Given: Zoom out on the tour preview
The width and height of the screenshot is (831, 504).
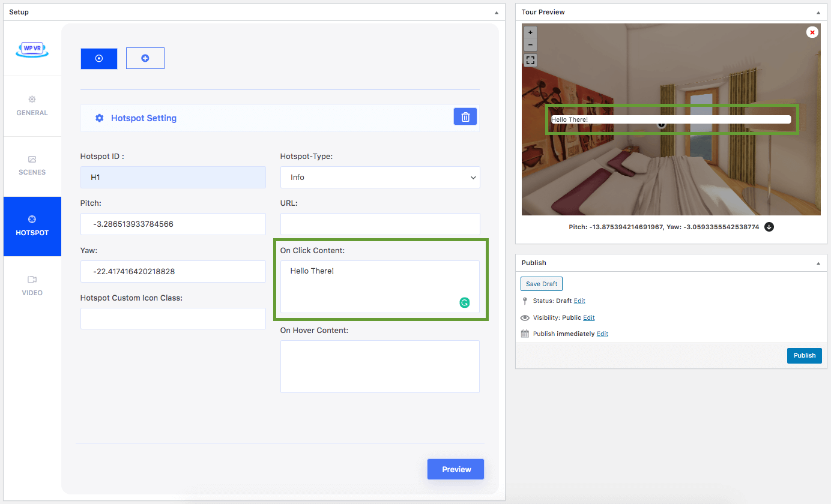Looking at the screenshot, I should [x=530, y=45].
